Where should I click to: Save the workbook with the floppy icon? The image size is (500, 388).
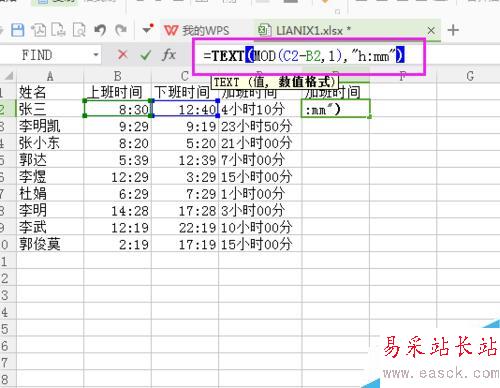coord(17,30)
